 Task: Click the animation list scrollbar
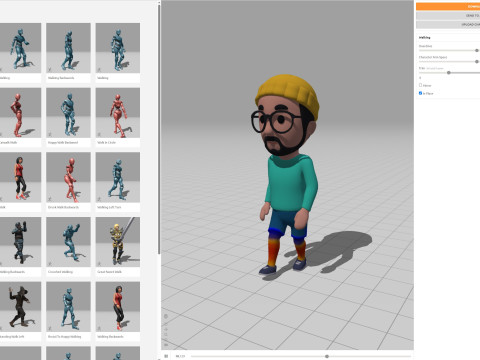159,128
